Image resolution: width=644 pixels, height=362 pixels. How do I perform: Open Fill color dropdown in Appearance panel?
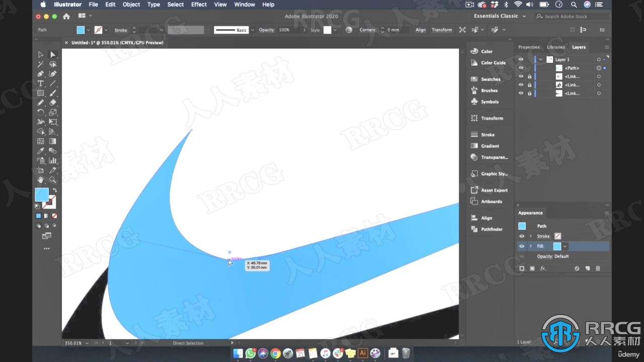[565, 246]
